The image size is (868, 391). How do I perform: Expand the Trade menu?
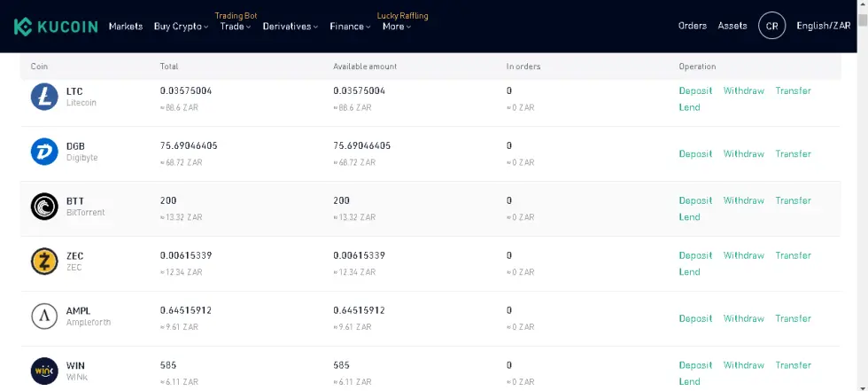click(x=236, y=26)
